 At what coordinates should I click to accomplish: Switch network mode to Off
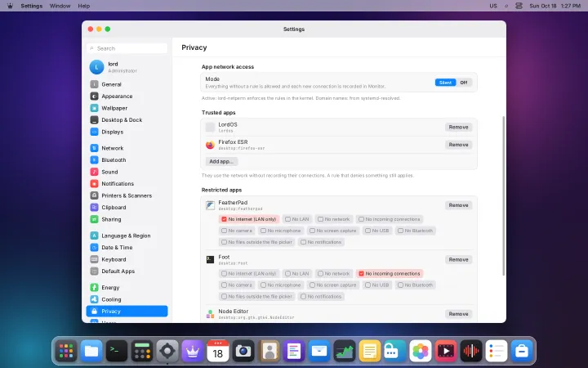464,83
